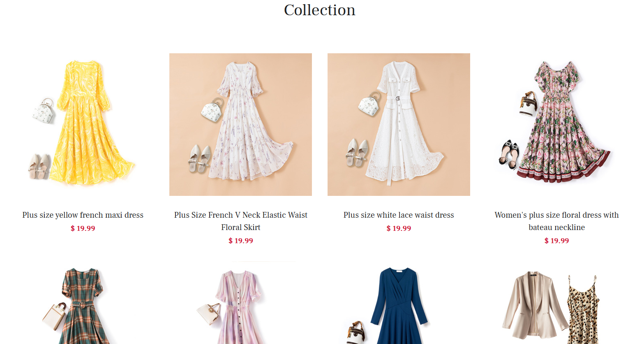Click 'Plus size white lace waist dress' title

coord(399,215)
